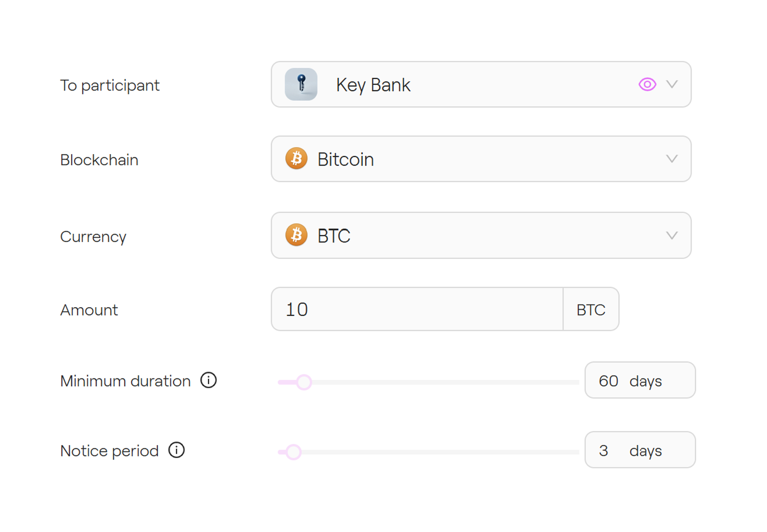This screenshot has width=767, height=532.
Task: Click the Notice period slider handle
Action: coord(293,451)
